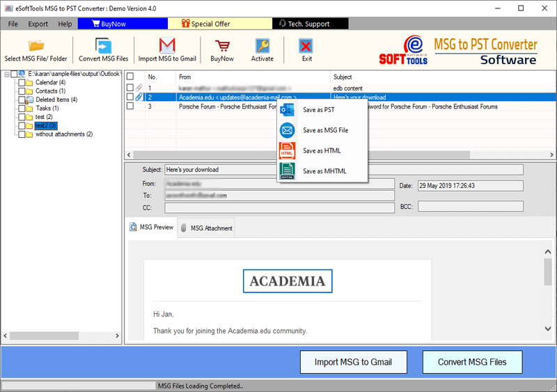557x392 pixels.
Task: Click the Special Offer banner button
Action: [220, 24]
